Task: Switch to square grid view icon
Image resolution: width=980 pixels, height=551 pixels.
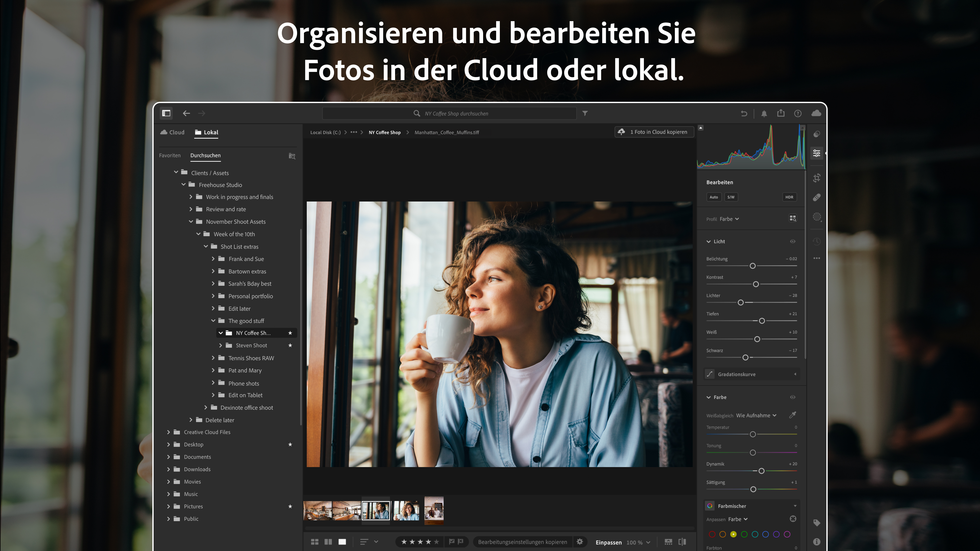Action: pos(328,542)
